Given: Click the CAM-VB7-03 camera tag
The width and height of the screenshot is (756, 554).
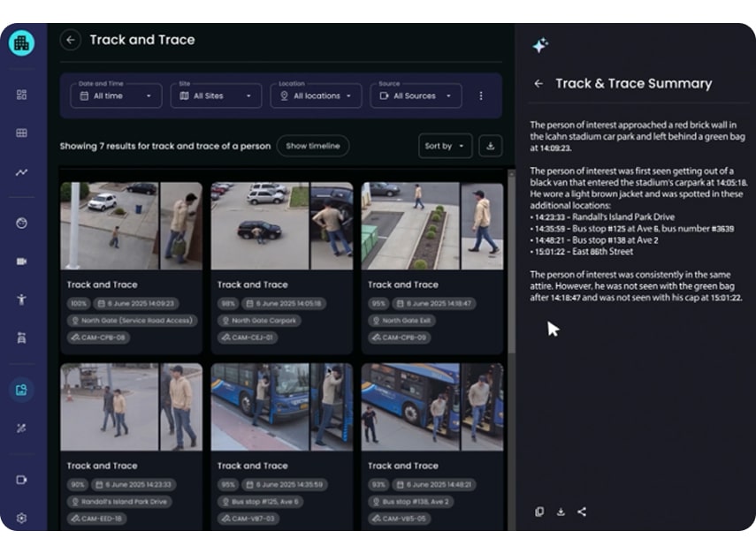Looking at the screenshot, I should (x=248, y=519).
